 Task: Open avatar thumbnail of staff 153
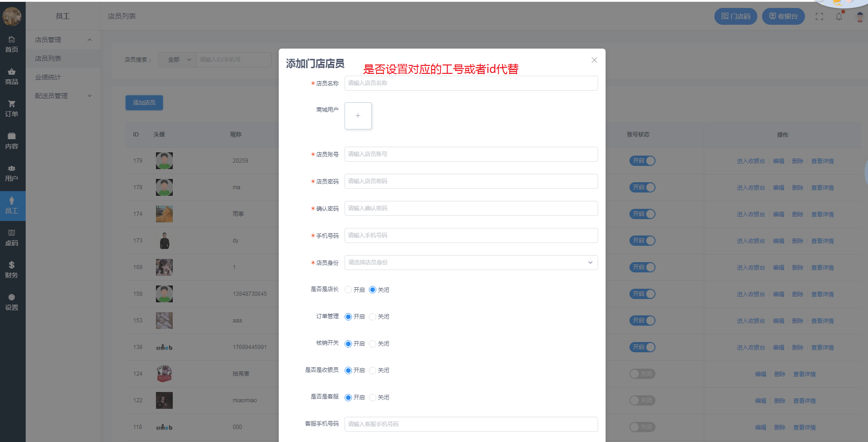pos(164,321)
